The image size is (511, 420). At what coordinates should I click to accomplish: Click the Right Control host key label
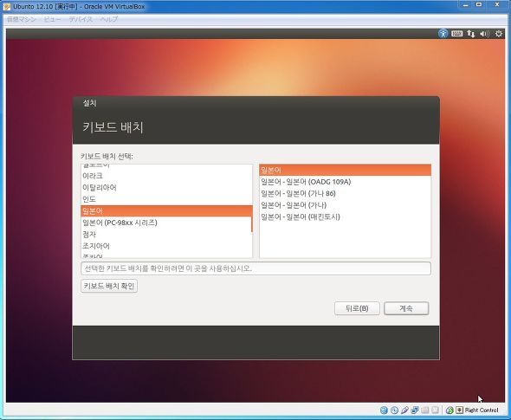(x=482, y=410)
